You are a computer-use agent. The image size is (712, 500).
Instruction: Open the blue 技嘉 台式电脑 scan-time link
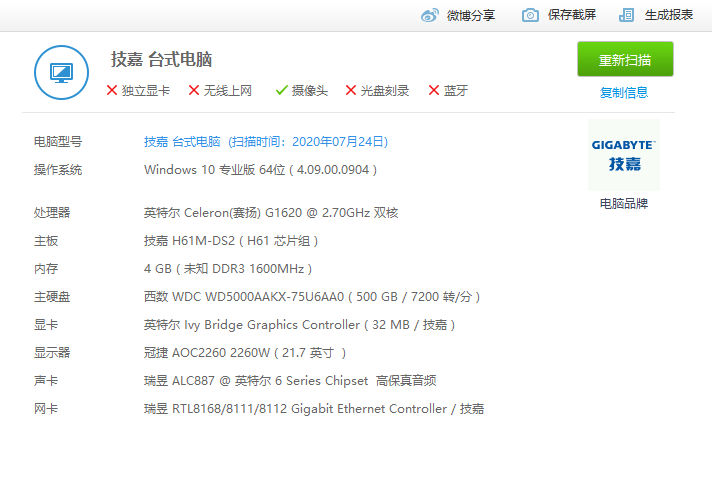266,142
